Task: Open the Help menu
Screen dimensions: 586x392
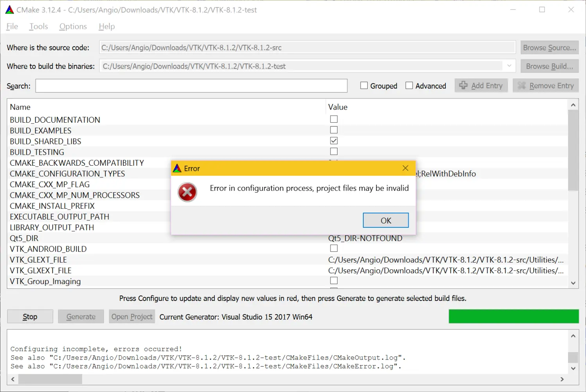Action: point(107,27)
